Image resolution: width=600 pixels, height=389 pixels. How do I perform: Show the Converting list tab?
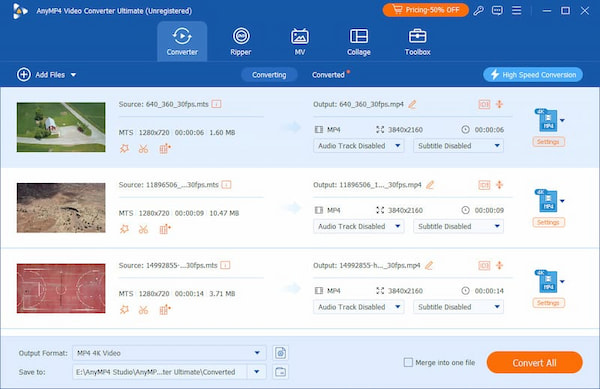point(269,75)
